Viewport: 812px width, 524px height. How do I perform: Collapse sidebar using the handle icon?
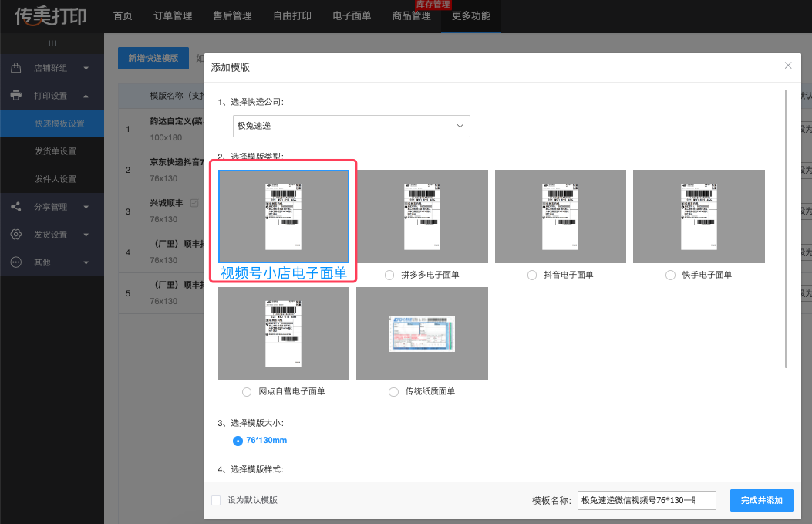click(x=52, y=43)
